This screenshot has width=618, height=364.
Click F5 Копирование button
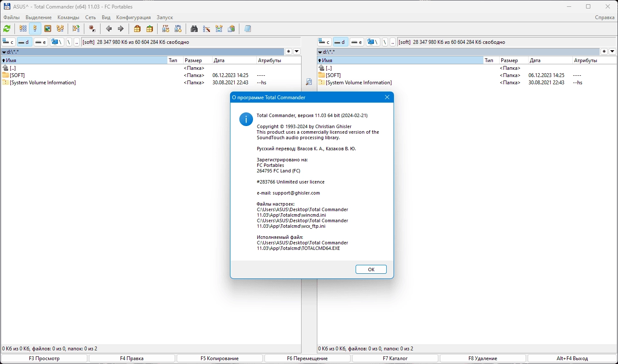(x=220, y=358)
